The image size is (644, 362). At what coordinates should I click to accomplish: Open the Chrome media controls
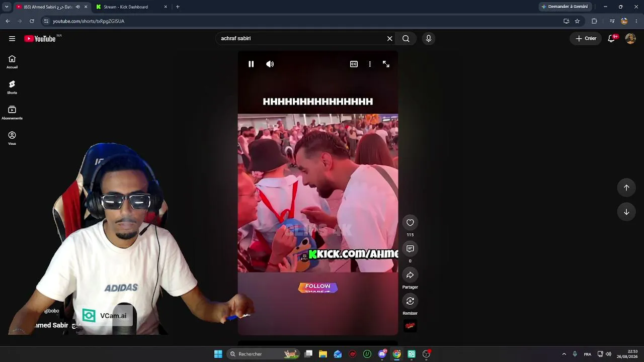tap(612, 21)
